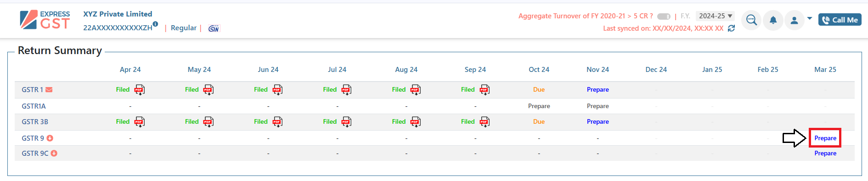Open the user profile icon
The height and width of the screenshot is (181, 868).
794,20
